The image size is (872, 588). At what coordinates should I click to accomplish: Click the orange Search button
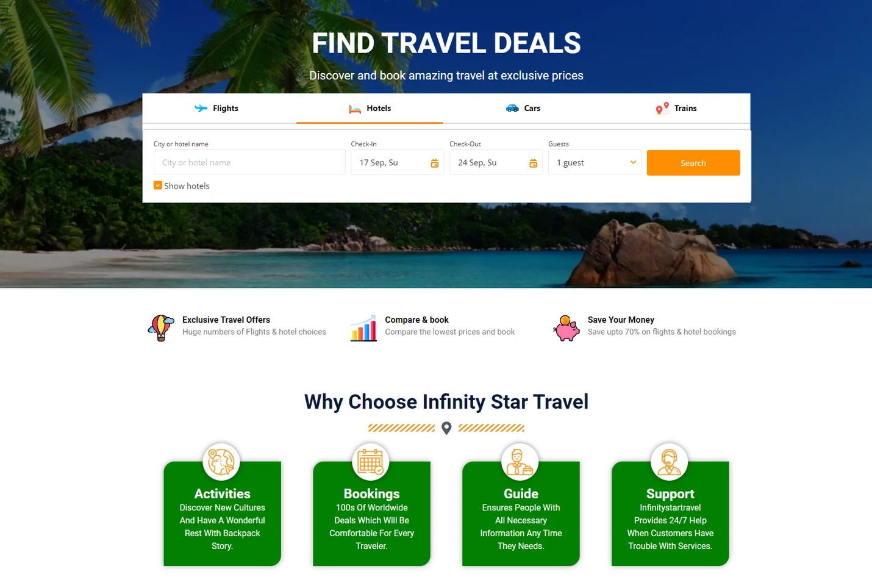pos(693,163)
